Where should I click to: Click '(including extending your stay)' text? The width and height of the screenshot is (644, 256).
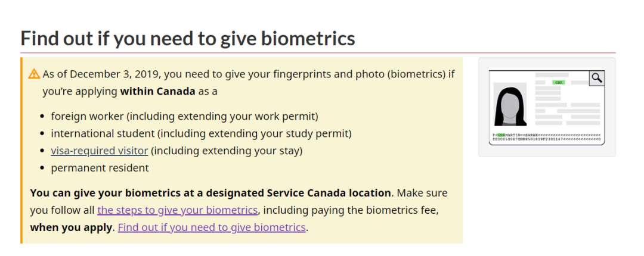click(x=227, y=151)
